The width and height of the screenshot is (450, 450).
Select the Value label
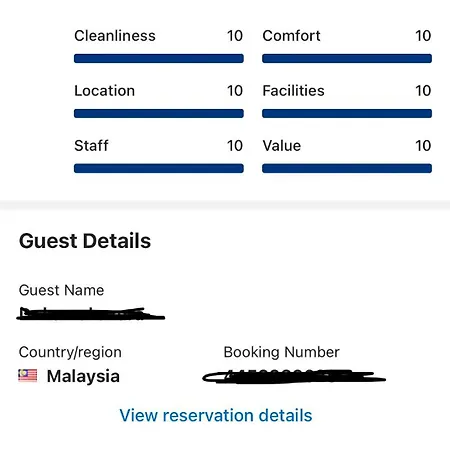[282, 146]
